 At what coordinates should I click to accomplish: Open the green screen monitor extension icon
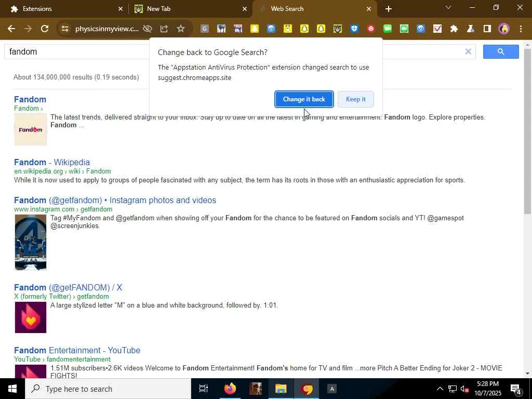[x=404, y=29]
